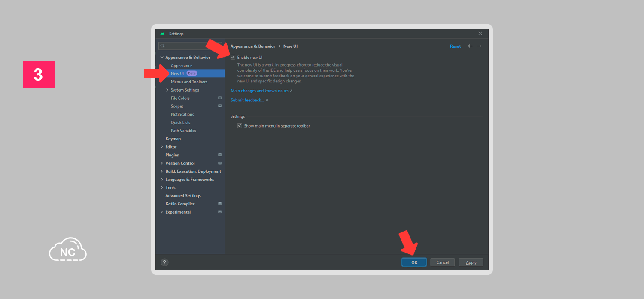The height and width of the screenshot is (299, 644).
Task: Open Kotlin Compiler settings
Action: 180,204
